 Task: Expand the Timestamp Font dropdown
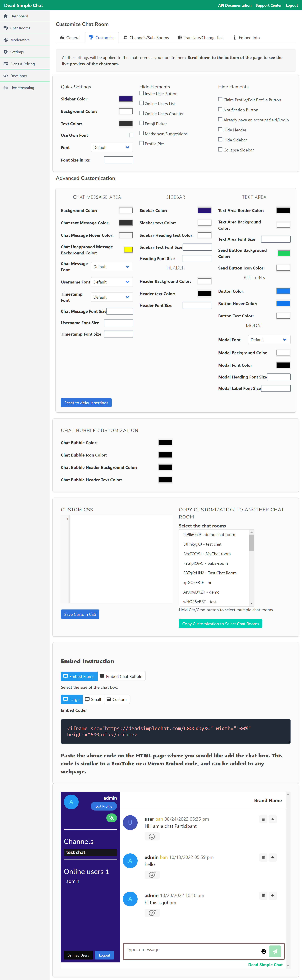pyautogui.click(x=111, y=297)
